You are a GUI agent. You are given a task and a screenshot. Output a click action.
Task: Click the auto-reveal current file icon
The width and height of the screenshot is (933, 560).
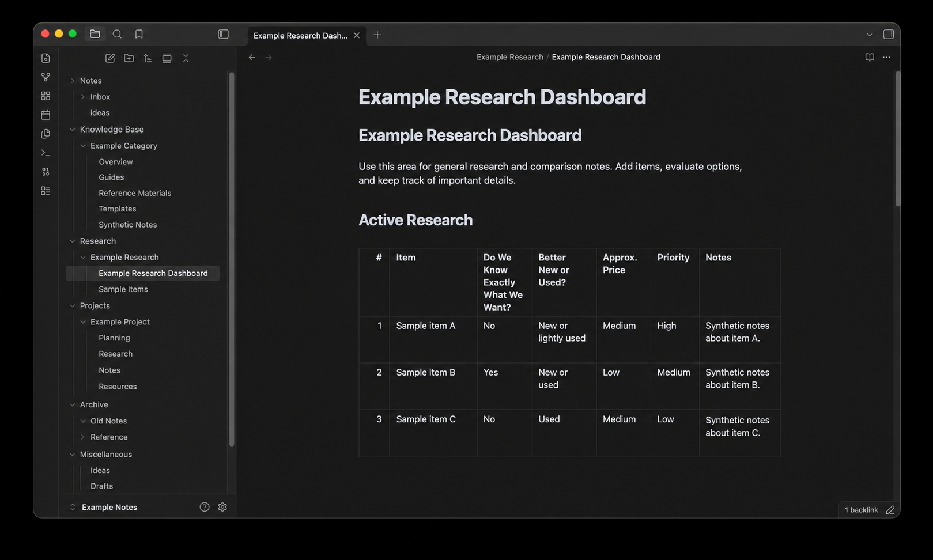[x=167, y=58]
